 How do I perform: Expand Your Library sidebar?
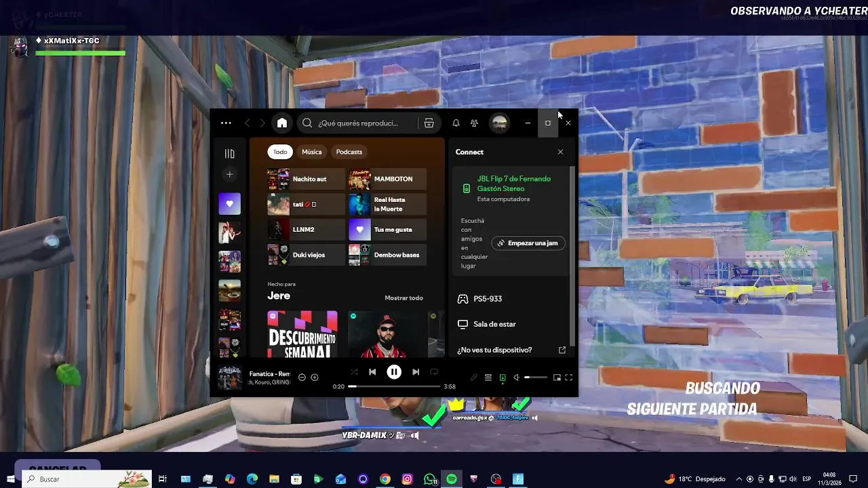(229, 154)
